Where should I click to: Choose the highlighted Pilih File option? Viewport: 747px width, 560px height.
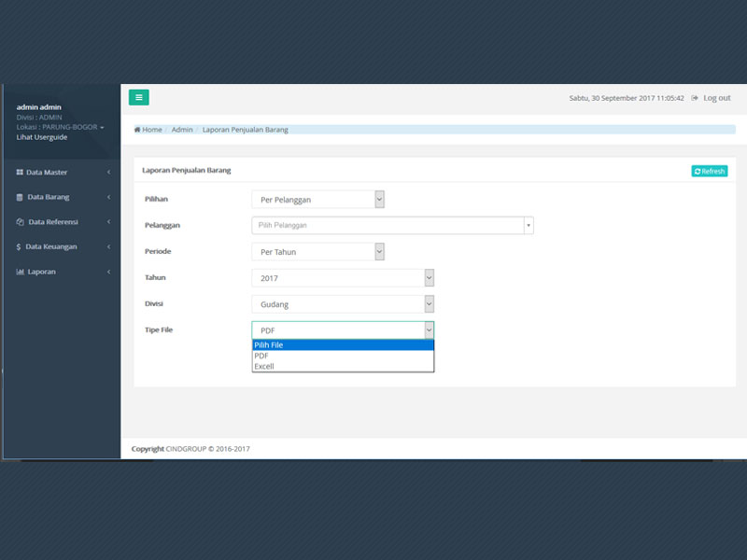pyautogui.click(x=269, y=345)
